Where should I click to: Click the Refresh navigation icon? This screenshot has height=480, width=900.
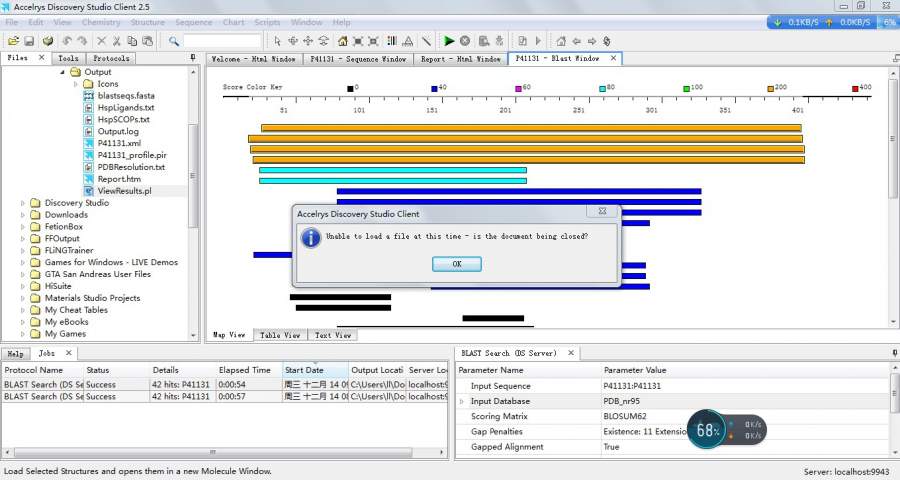(607, 41)
